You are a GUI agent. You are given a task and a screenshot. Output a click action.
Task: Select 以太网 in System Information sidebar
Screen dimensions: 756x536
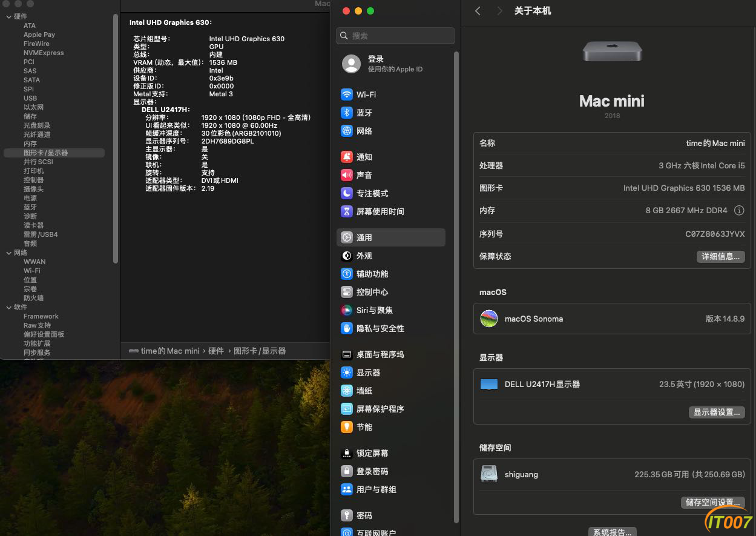pos(34,107)
